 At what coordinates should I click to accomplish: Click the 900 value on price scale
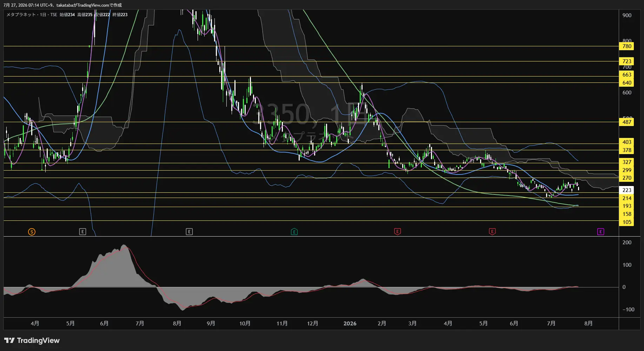[x=627, y=15]
